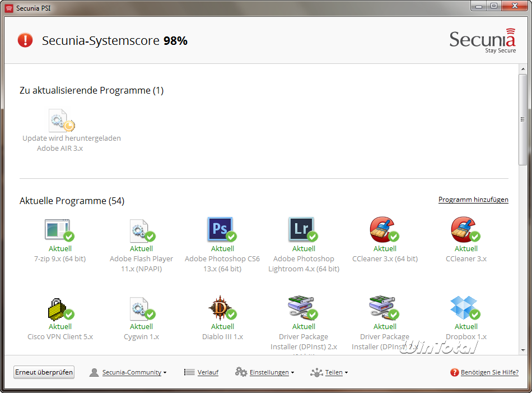This screenshot has width=532, height=393.
Task: Click the scrollbar down arrow
Action: point(523,350)
